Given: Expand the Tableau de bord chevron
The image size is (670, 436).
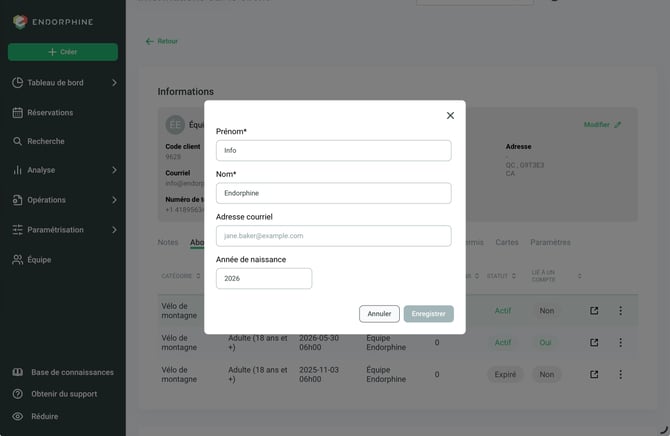Looking at the screenshot, I should [114, 82].
